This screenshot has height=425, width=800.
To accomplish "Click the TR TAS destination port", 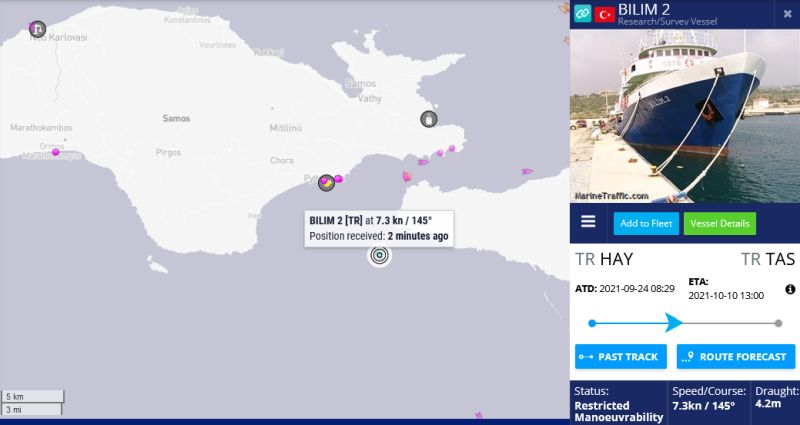I will (x=767, y=259).
